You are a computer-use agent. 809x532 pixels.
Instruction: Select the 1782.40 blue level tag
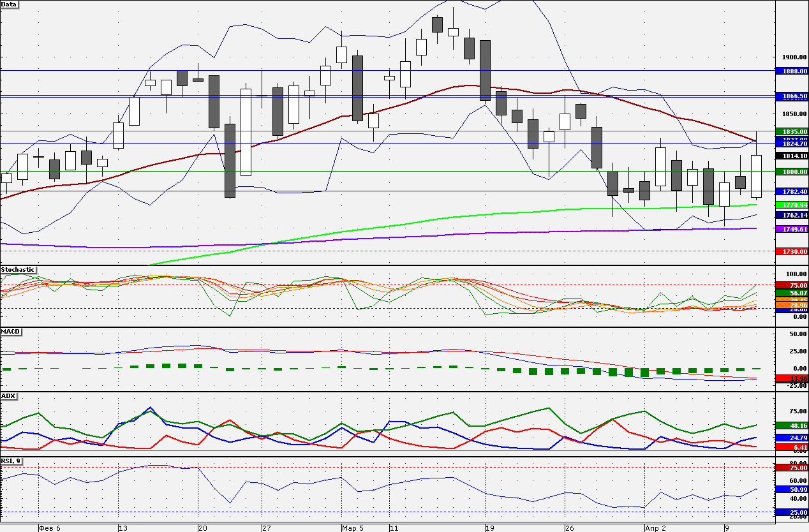click(792, 191)
